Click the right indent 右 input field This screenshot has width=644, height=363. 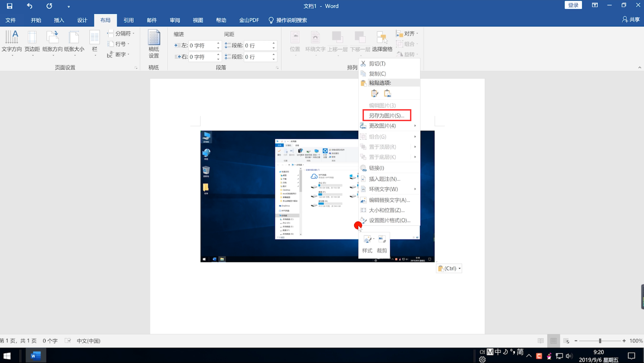tap(202, 57)
